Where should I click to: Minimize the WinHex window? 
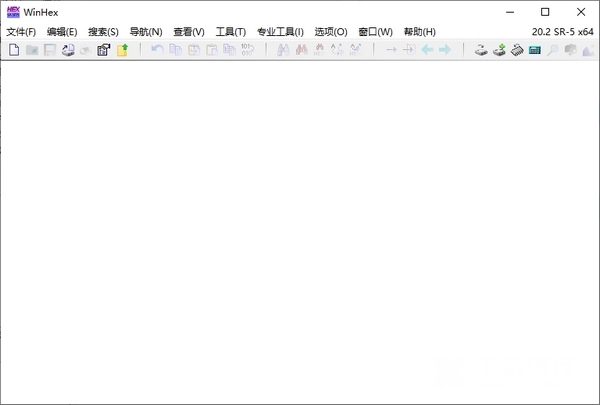(510, 12)
